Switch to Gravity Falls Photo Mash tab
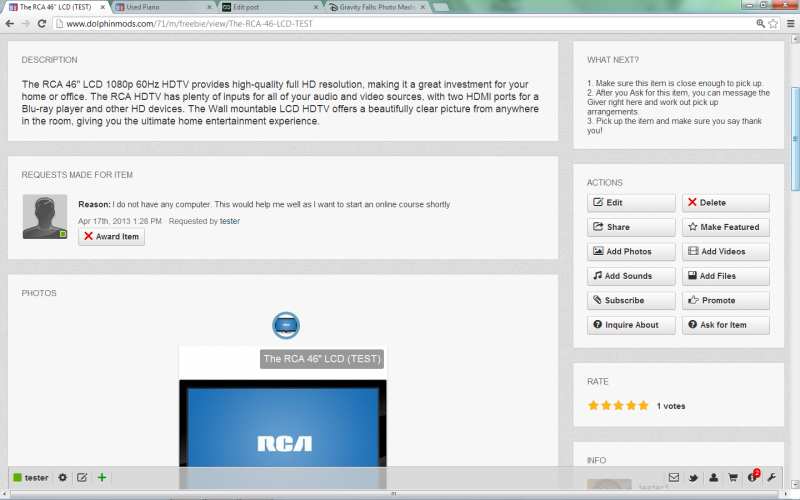The height and width of the screenshot is (500, 800). click(x=377, y=7)
